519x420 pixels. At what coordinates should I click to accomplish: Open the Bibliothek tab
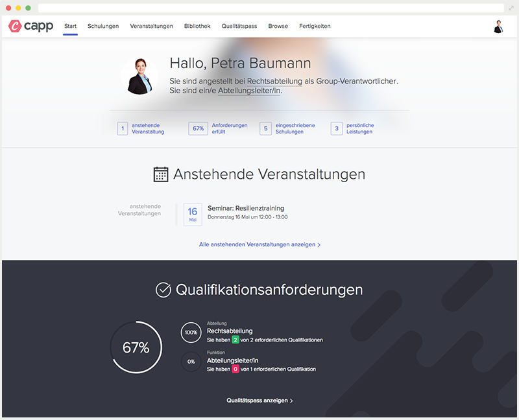tap(197, 26)
